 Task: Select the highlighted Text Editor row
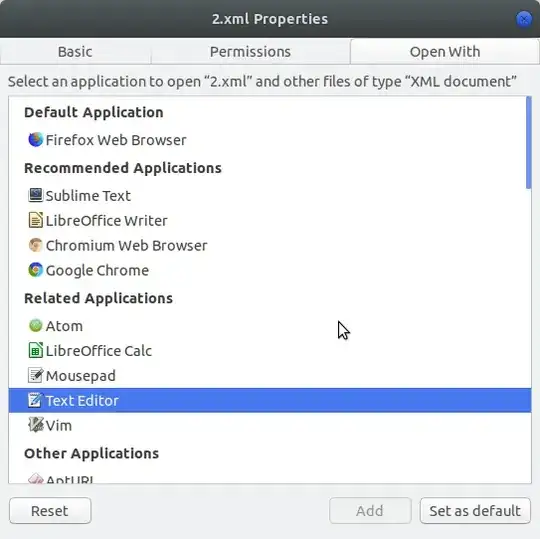[270, 400]
